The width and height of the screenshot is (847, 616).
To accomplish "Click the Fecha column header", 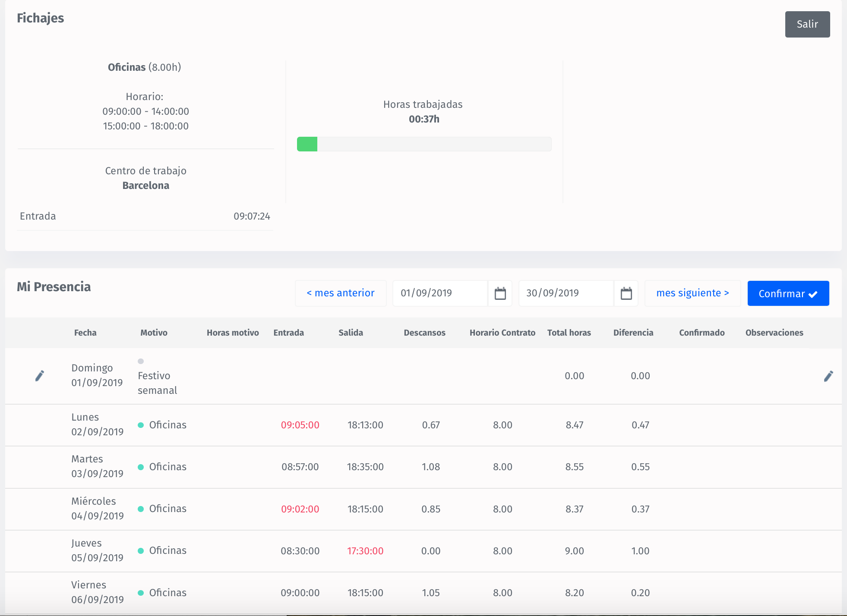I will [x=85, y=333].
